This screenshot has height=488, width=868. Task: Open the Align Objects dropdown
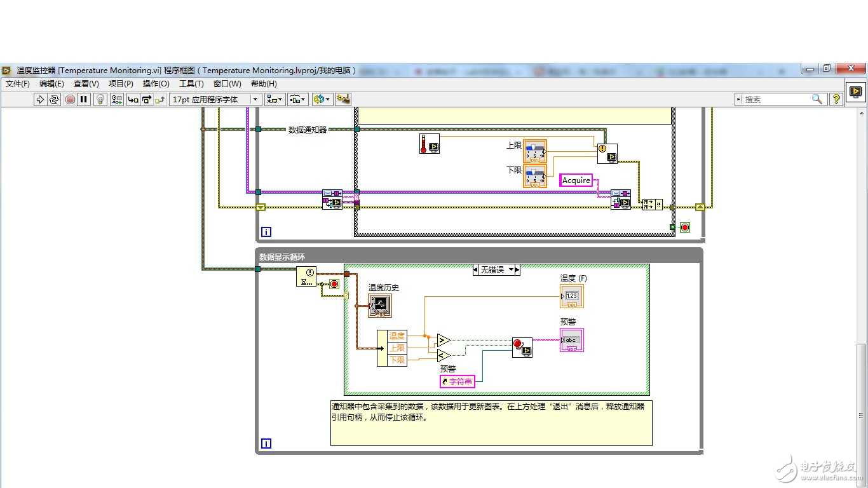point(275,99)
